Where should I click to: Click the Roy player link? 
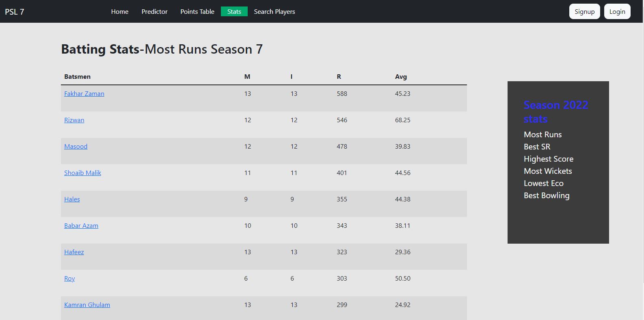[x=69, y=279]
